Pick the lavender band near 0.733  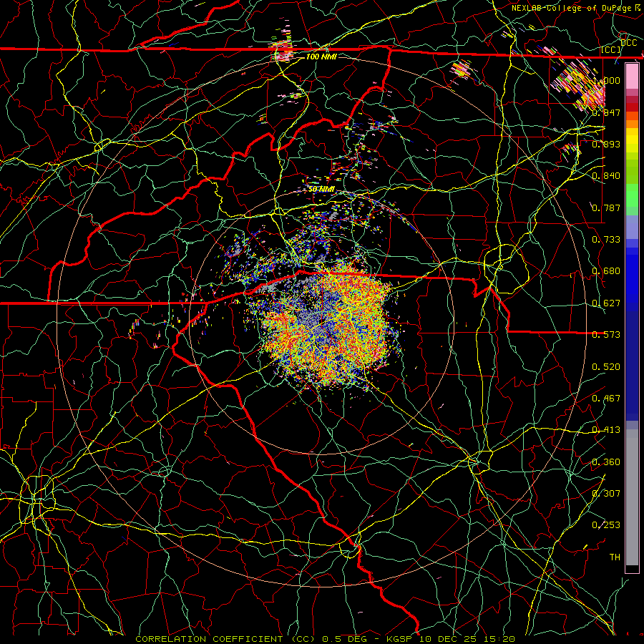pos(632,227)
